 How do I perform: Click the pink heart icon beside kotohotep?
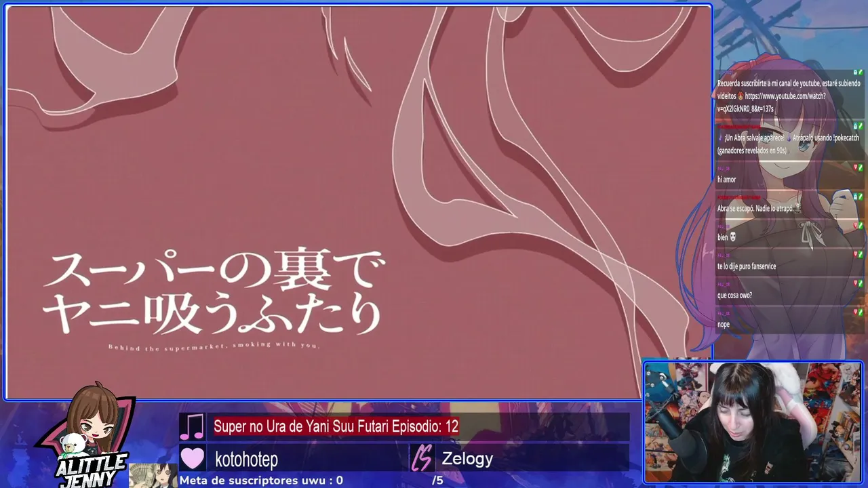point(193,458)
